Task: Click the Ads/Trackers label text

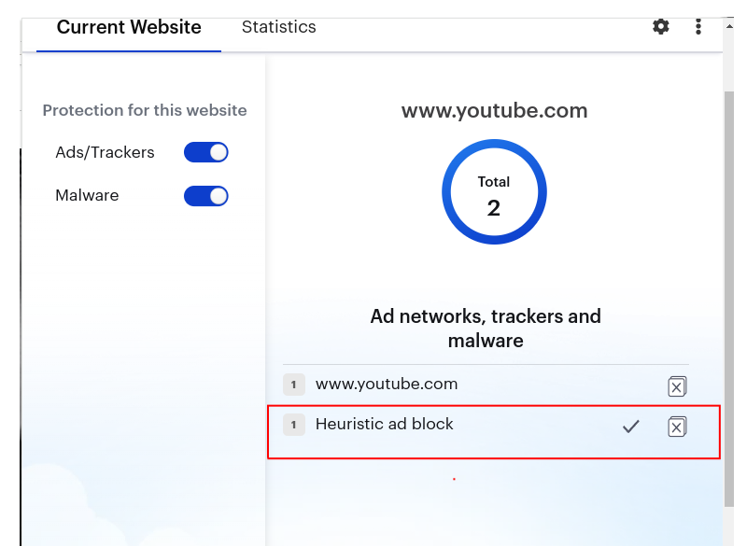Action: (105, 152)
